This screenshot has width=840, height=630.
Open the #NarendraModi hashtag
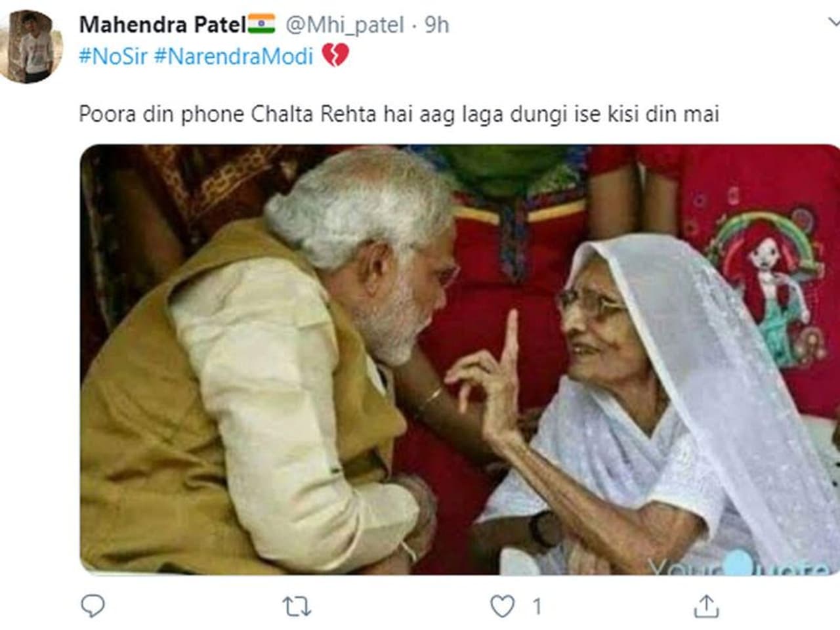pyautogui.click(x=234, y=56)
